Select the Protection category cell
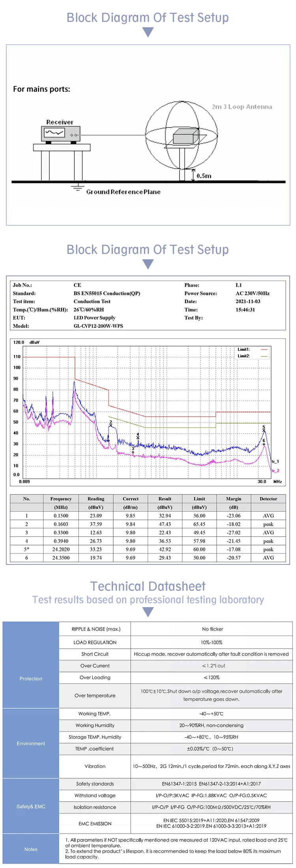The image size is (296, 868). click(31, 679)
